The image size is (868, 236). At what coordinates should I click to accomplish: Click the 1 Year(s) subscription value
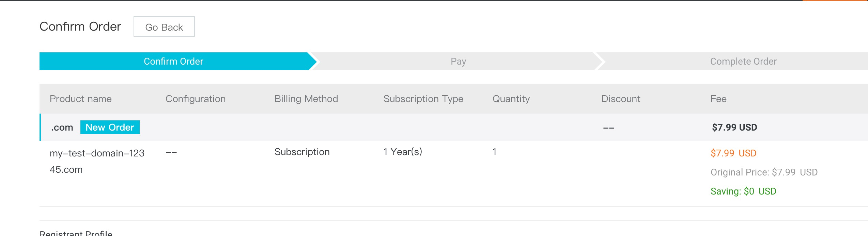click(403, 152)
